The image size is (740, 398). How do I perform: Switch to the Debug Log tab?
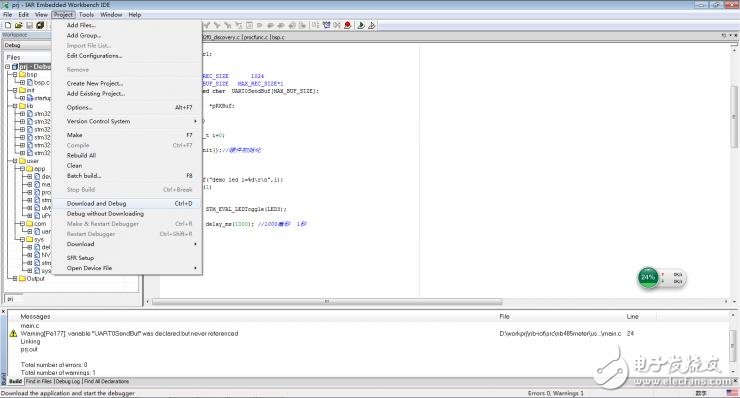pyautogui.click(x=68, y=381)
